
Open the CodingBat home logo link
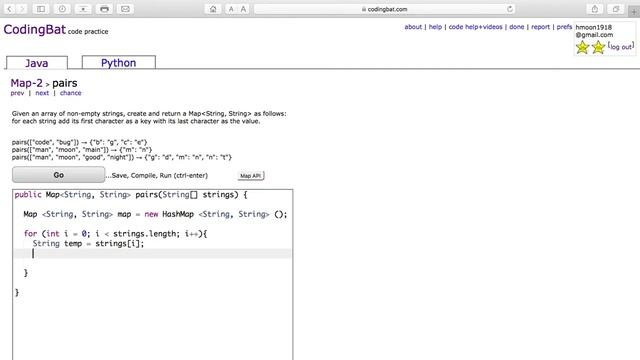pos(35,29)
